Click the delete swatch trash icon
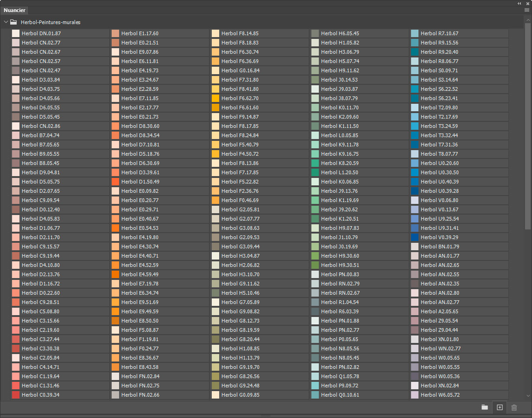 pos(514,407)
